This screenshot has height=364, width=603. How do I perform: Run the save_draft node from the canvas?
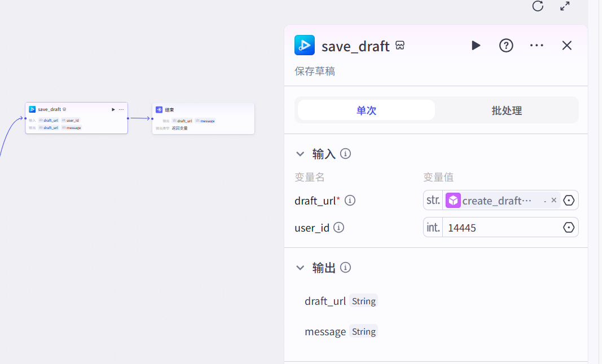tap(112, 109)
